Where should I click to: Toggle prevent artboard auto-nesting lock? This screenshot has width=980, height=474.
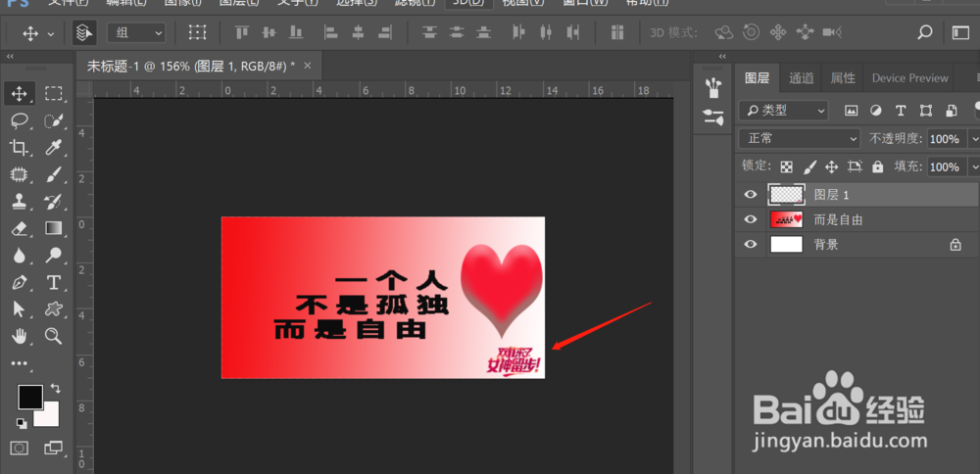(855, 166)
